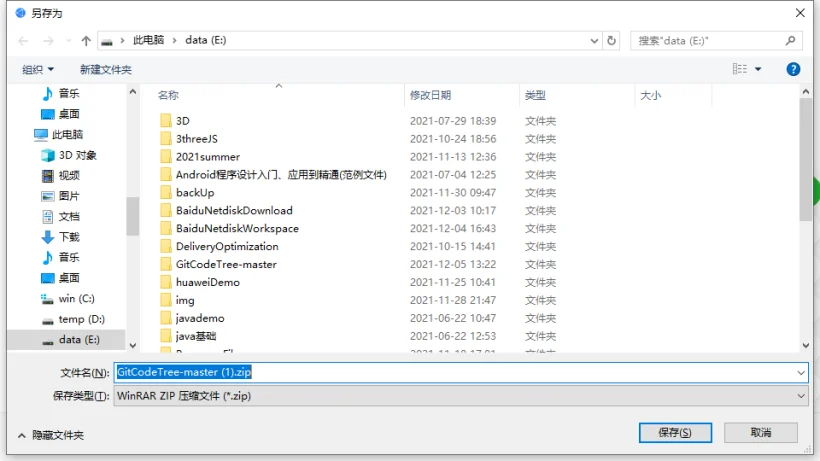Image resolution: width=820 pixels, height=461 pixels.
Task: Select 此电脑 in navigation pane
Action: [59, 134]
